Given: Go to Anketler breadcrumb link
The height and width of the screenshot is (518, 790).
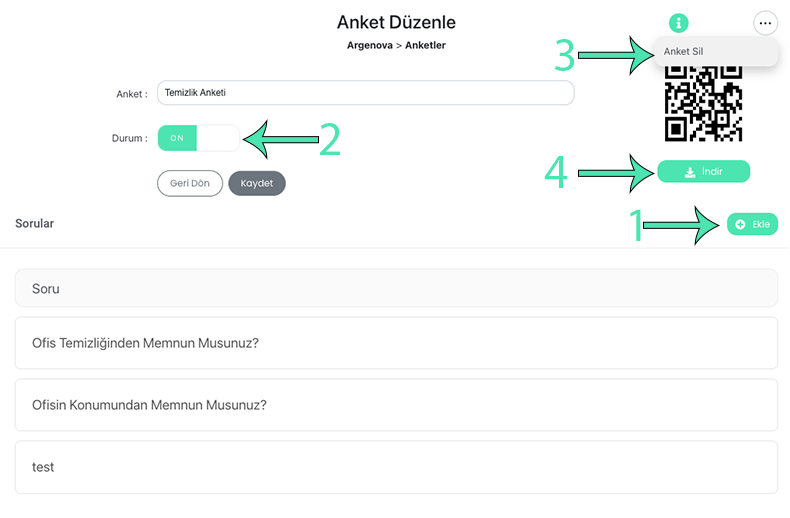Looking at the screenshot, I should [x=425, y=45].
